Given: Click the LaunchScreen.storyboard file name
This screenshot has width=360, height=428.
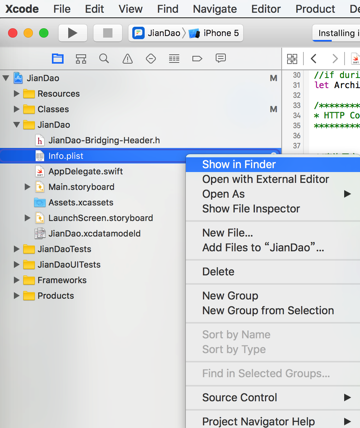Looking at the screenshot, I should [101, 218].
